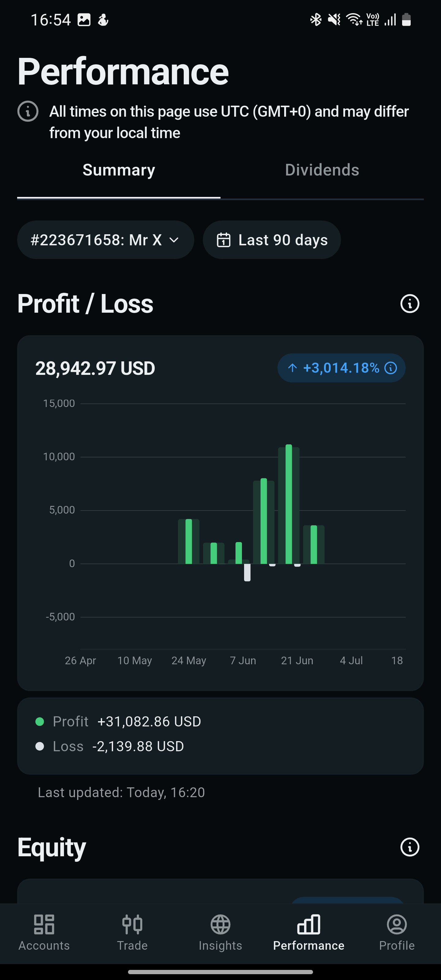Screen dimensions: 441x980
Task: Tap the +3,014.18% percentage badge
Action: 341,368
